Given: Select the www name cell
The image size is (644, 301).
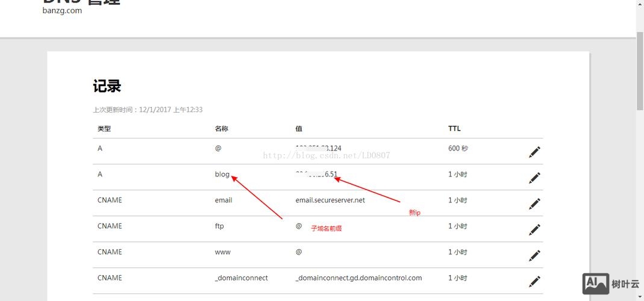Looking at the screenshot, I should (223, 252).
